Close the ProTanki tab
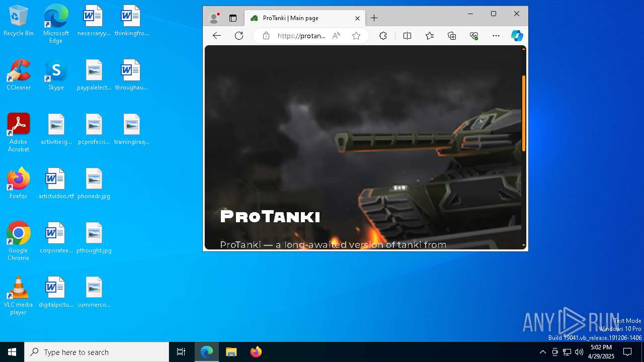This screenshot has width=644, height=362. [357, 18]
